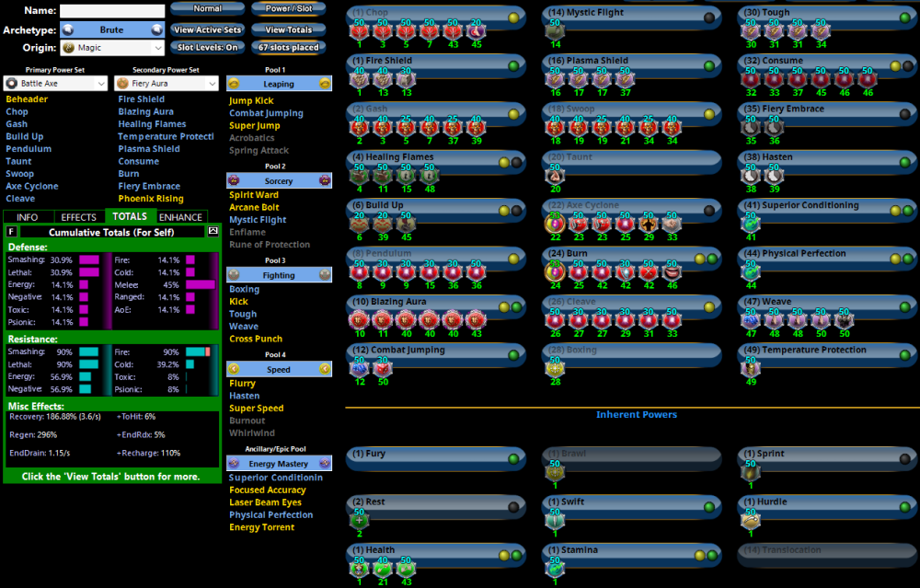Click the right yellow arrow on Leaping pool
Viewport: 920px width, 588px height.
[x=325, y=84]
